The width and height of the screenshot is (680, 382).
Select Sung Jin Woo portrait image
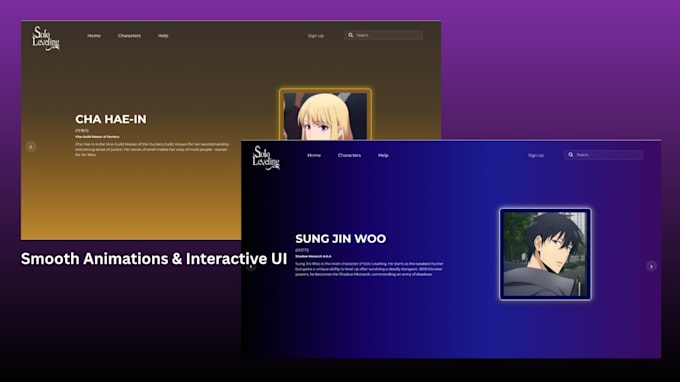[x=545, y=254]
